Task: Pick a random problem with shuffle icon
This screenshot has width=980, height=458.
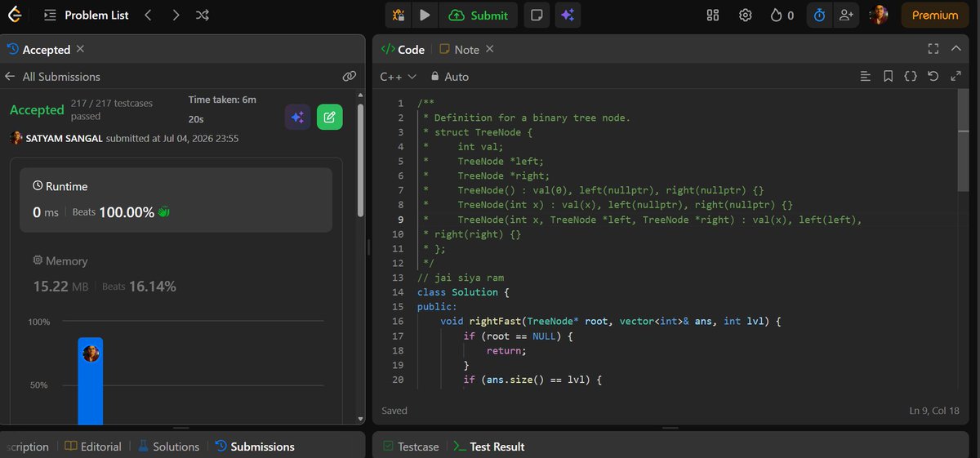Action: tap(203, 15)
